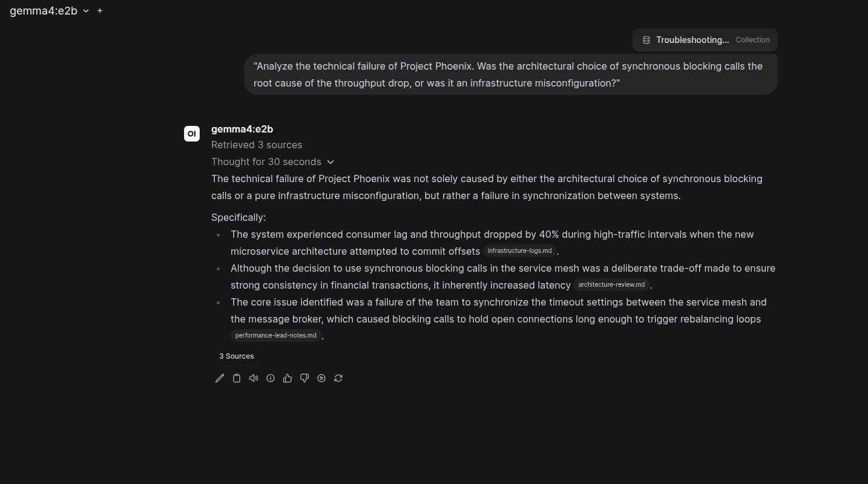Open the infrastructure-logs.md citation

(x=519, y=251)
